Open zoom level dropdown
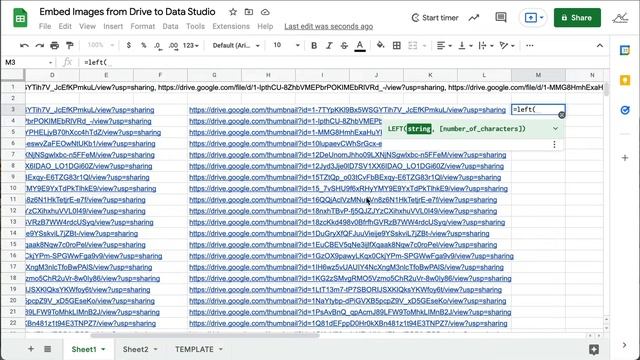 [101, 45]
